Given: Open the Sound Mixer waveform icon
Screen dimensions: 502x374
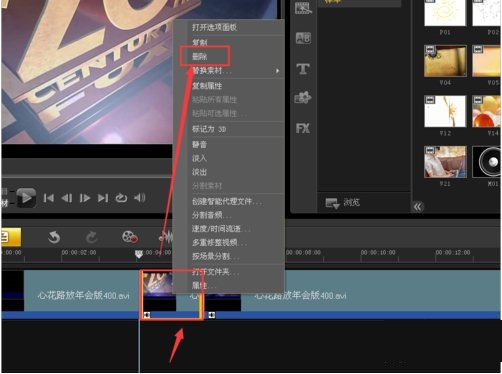Looking at the screenshot, I should coord(166,237).
